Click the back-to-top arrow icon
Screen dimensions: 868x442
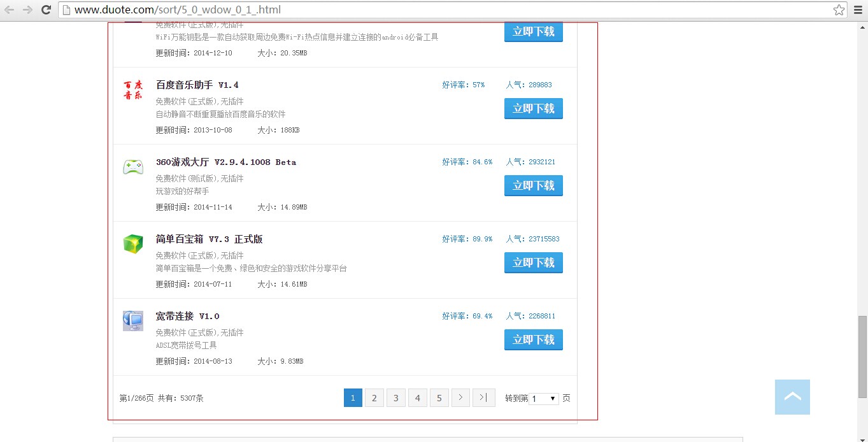click(x=792, y=397)
